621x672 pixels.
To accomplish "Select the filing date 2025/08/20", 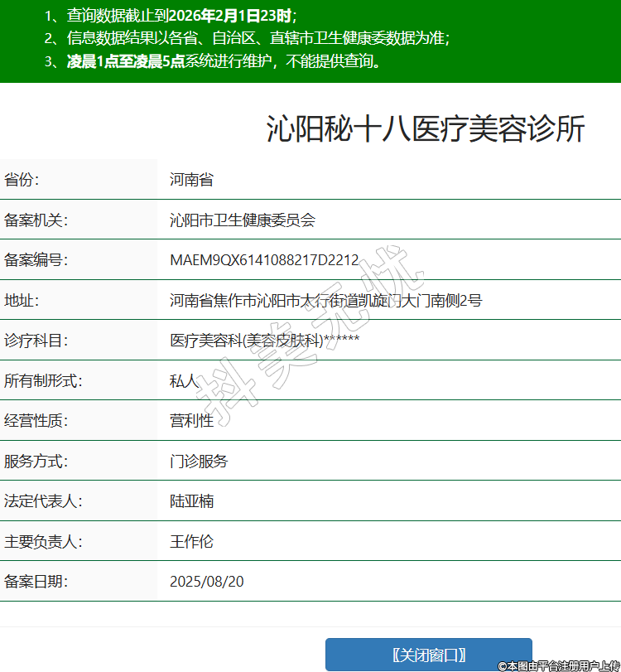I will coord(207,582).
